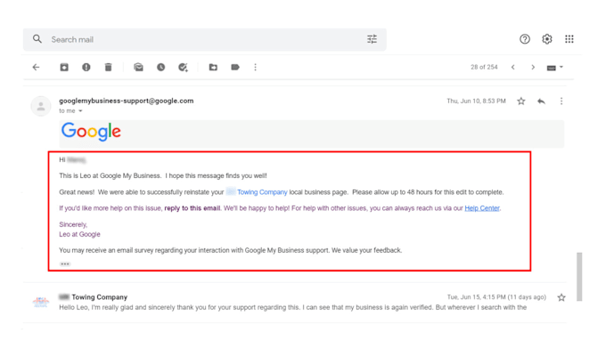Viewport: 606px width, 364px height.
Task: Click Towing Company sender avatar
Action: point(41,303)
